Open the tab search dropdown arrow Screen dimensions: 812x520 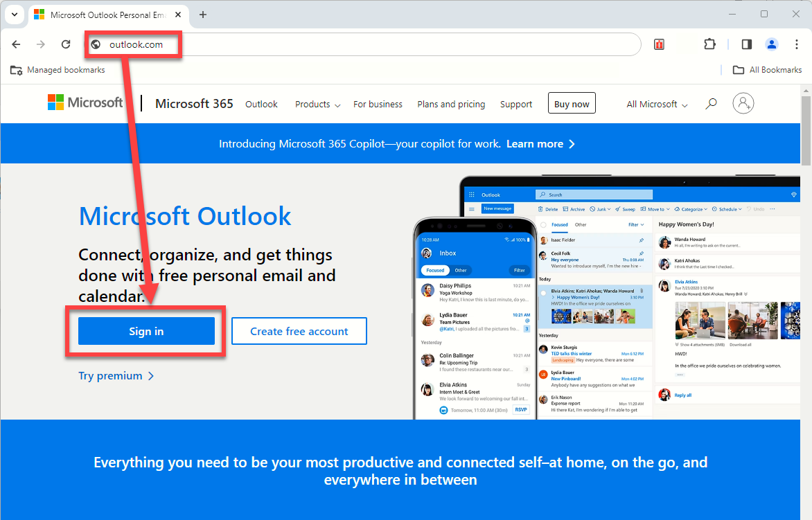coord(15,15)
